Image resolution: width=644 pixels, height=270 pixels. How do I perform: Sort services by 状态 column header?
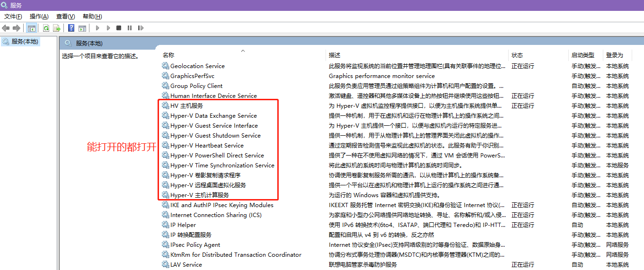coord(517,55)
